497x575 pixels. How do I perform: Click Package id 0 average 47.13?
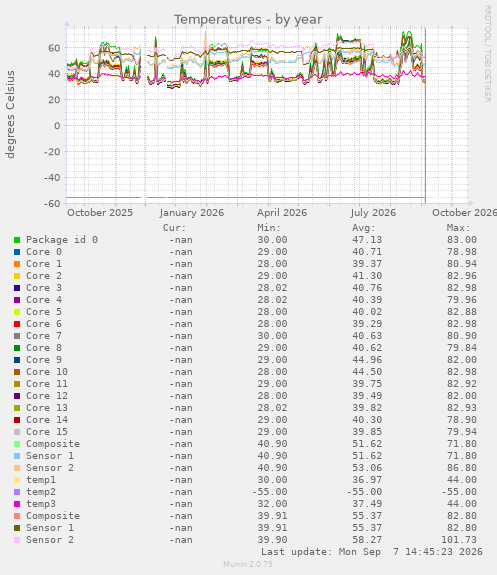coord(367,240)
